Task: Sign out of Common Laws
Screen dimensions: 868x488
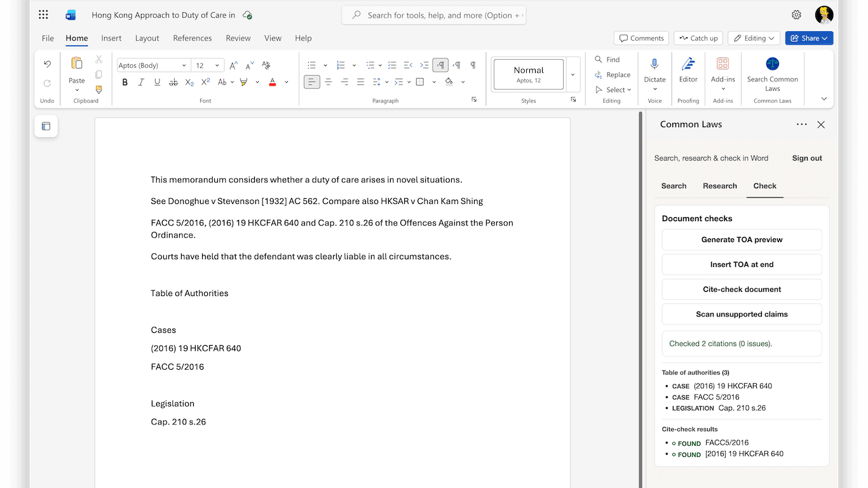Action: tap(807, 158)
